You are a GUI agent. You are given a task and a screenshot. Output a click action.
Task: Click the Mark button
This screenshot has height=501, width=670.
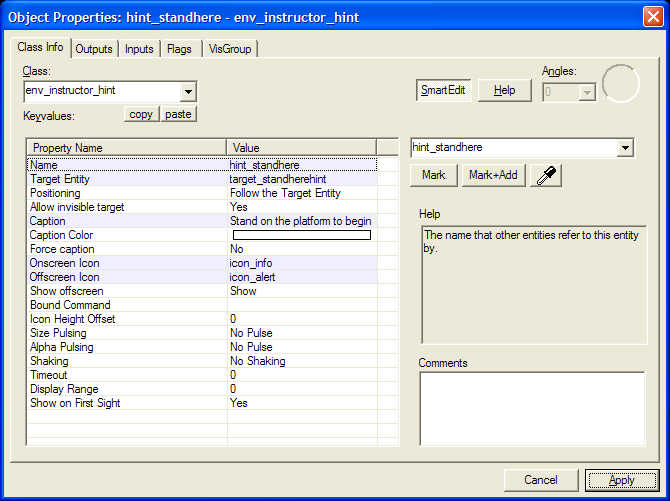[x=433, y=175]
